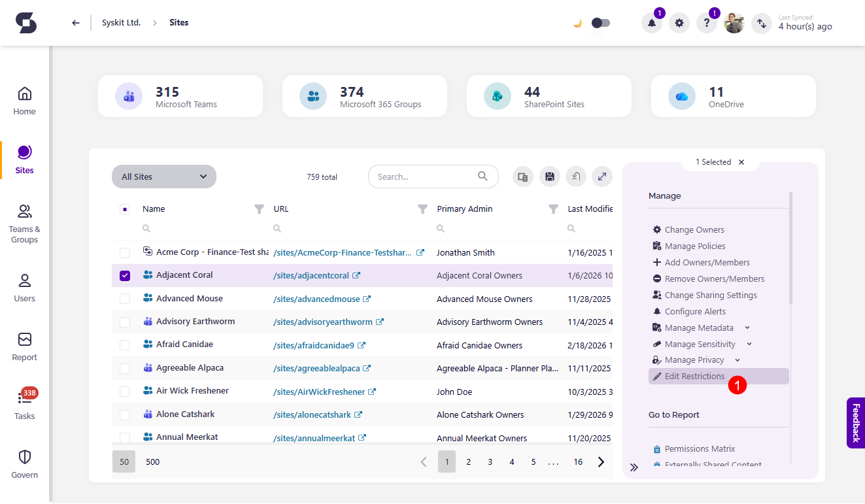Screen dimensions: 865x504
Task: Uncheck the Adjacent Coral row checkbox
Action: (125, 276)
